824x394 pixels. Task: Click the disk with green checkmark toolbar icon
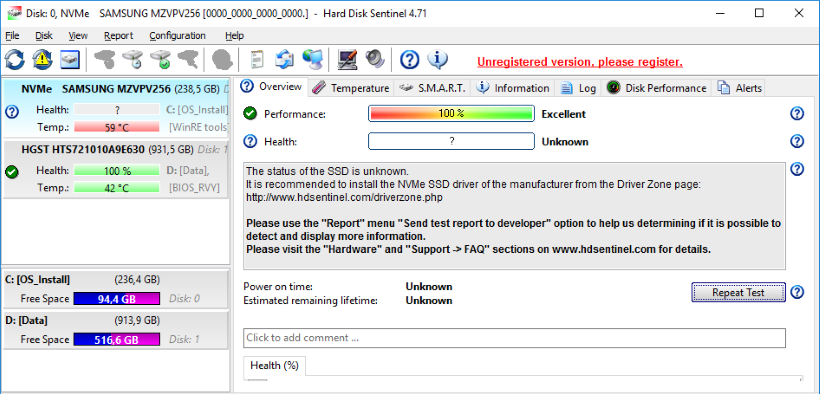point(160,60)
